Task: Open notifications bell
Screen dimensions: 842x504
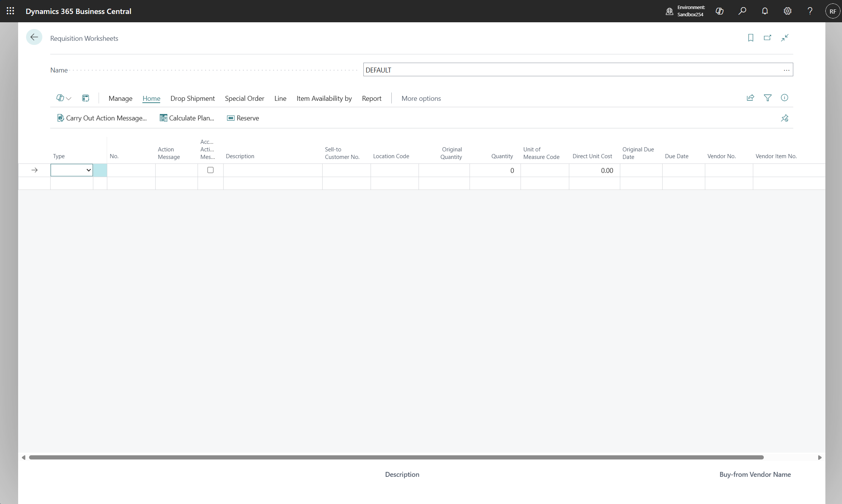Action: tap(765, 11)
